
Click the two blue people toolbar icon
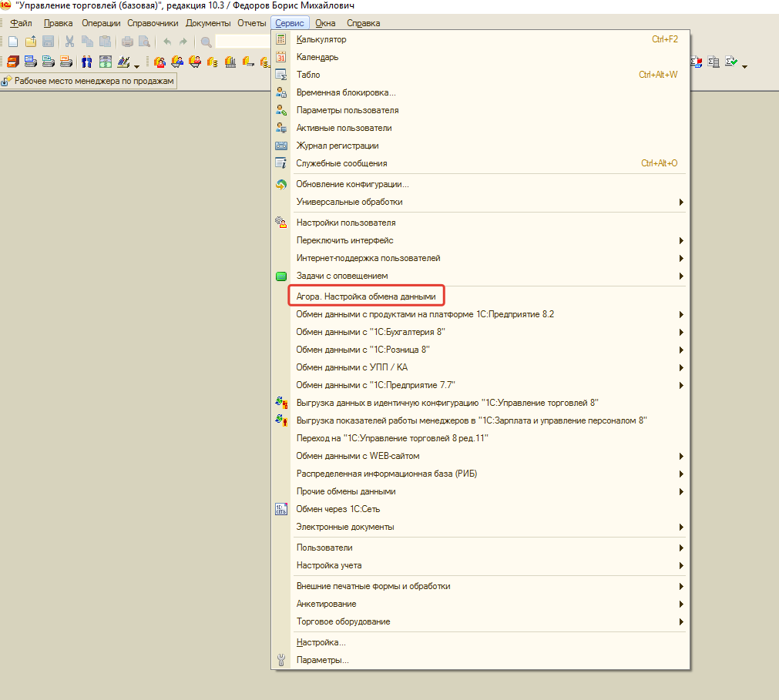(87, 62)
